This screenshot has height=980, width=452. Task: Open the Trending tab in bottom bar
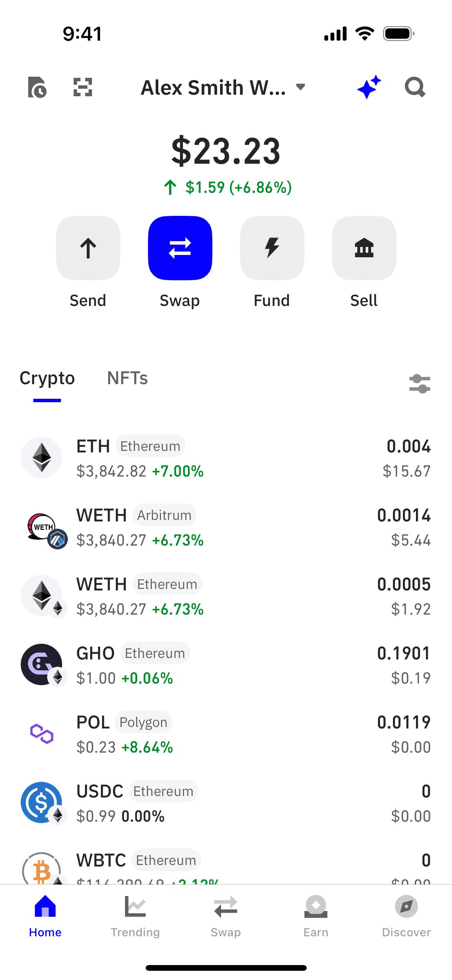[135, 915]
